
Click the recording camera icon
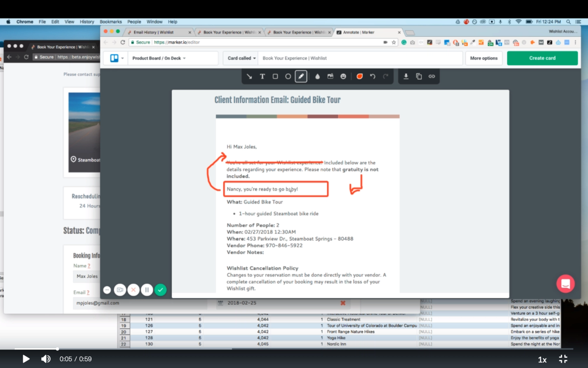[120, 290]
